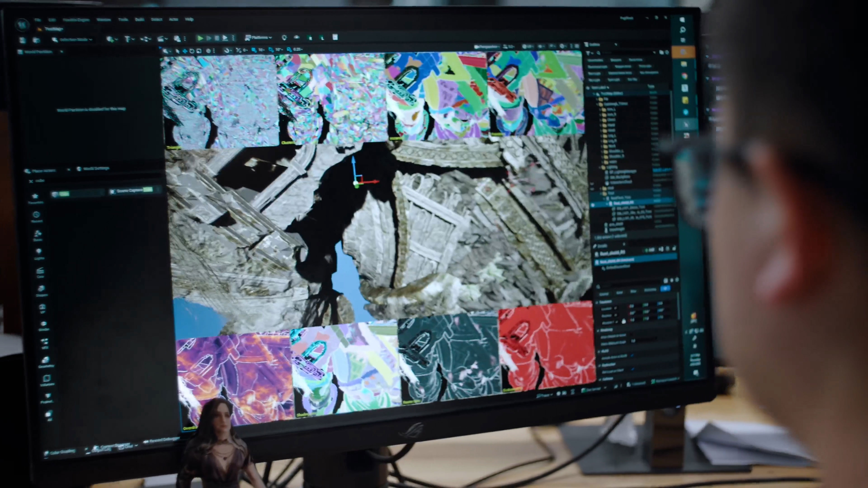This screenshot has width=868, height=488.
Task: Open the Window menu
Action: [104, 19]
